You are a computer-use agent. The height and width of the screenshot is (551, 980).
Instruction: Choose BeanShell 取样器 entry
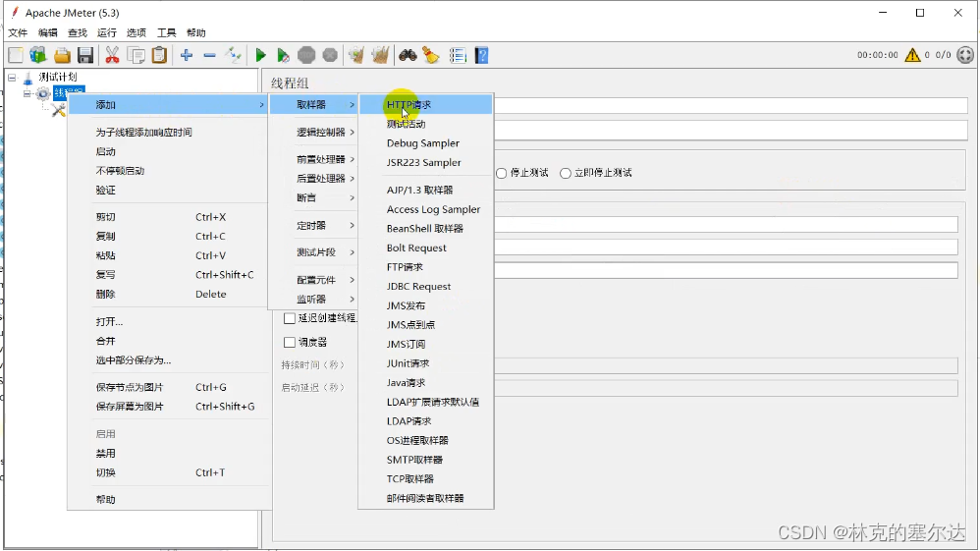point(425,228)
